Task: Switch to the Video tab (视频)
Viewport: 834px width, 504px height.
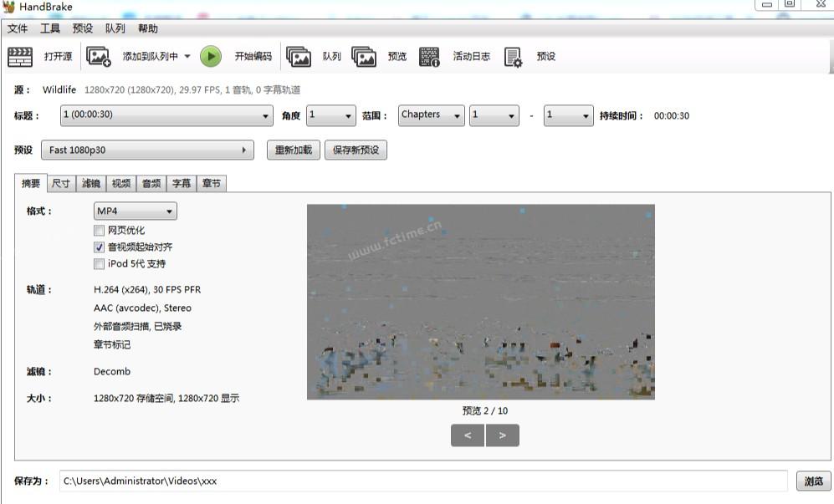Action: [121, 183]
